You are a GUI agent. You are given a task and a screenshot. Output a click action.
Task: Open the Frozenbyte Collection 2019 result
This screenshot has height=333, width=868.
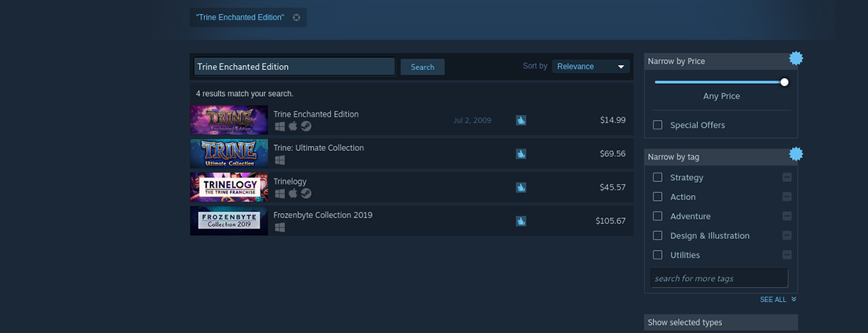click(x=412, y=220)
